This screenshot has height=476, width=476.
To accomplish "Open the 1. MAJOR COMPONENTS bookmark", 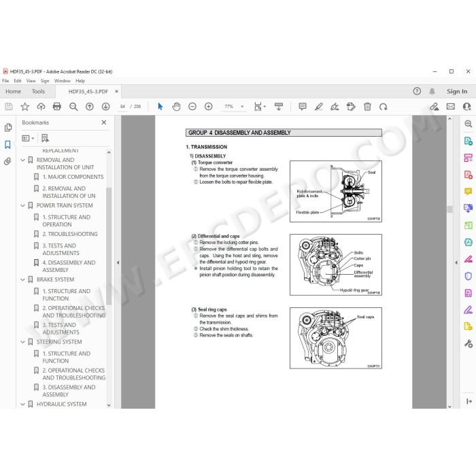I will tap(73, 177).
